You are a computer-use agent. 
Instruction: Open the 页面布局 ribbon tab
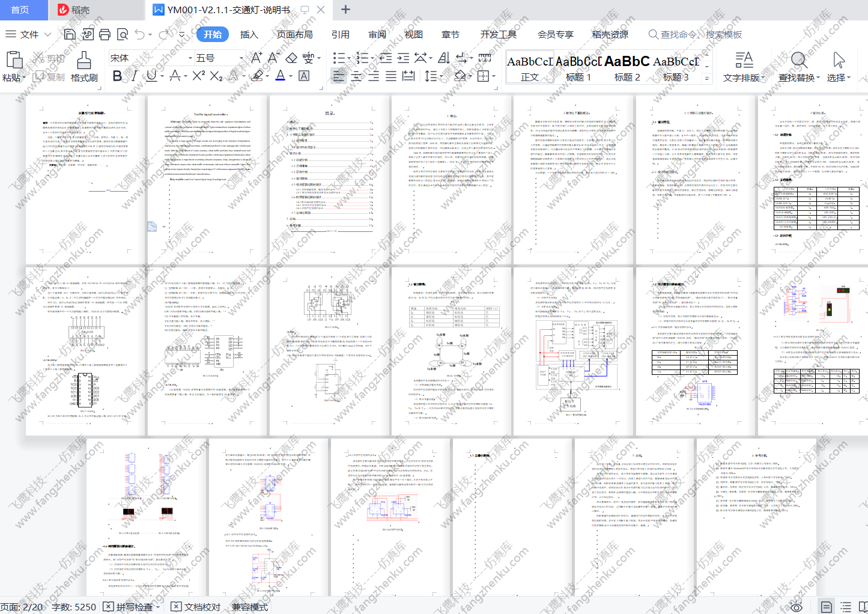[x=294, y=34]
